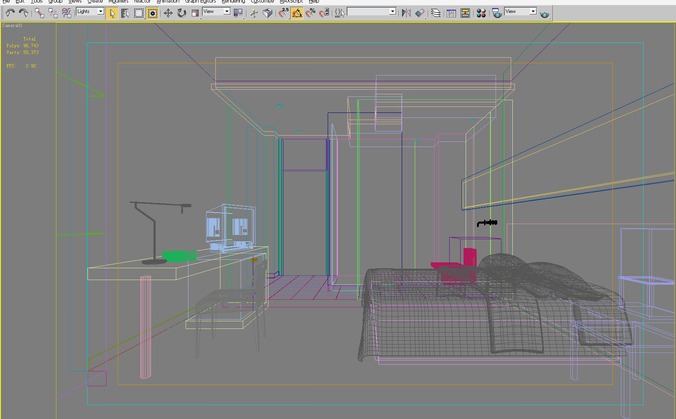Pick the Bind to Space Warp tool
The image size is (676, 419).
[x=66, y=13]
